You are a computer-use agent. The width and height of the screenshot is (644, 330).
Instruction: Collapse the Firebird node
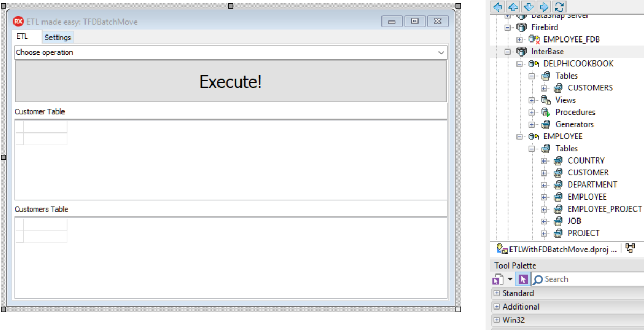(x=507, y=27)
